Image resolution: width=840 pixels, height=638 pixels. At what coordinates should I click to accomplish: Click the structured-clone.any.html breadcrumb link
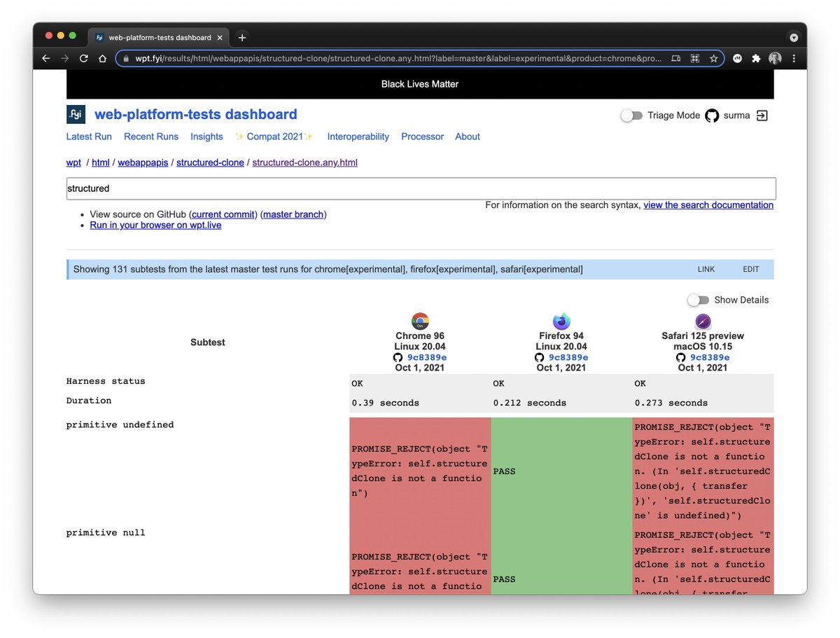click(304, 162)
